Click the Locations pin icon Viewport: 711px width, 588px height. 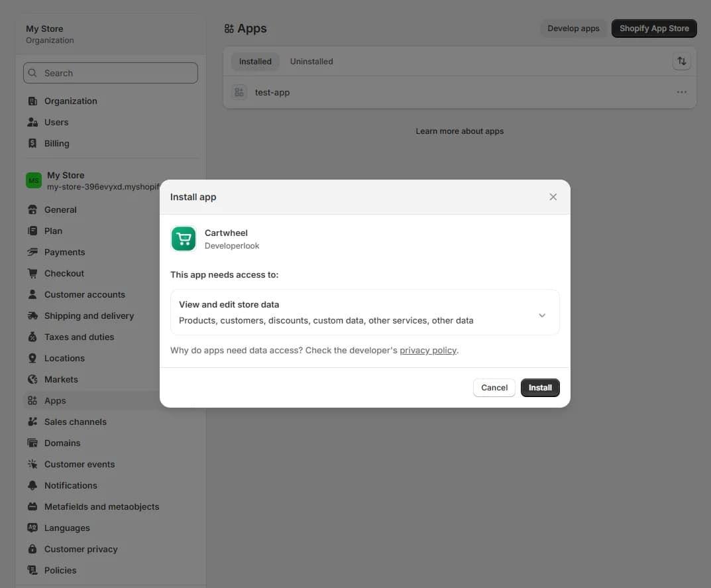click(x=32, y=358)
